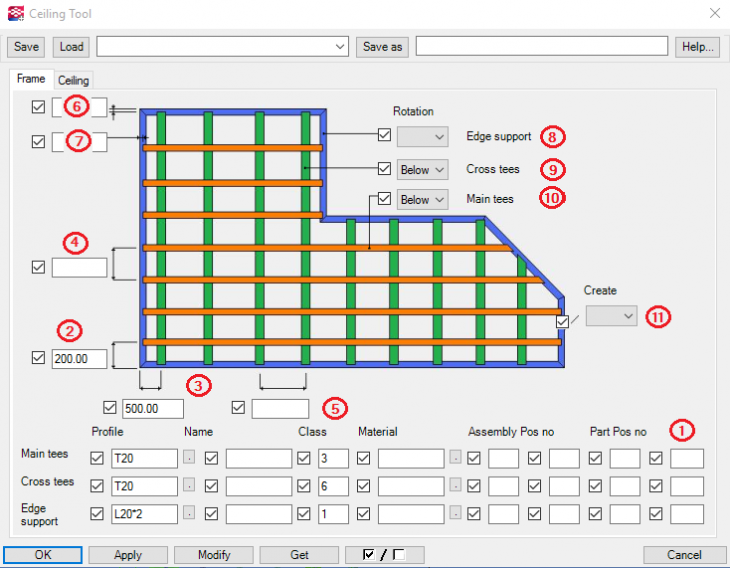Viewport: 730px width, 568px height.
Task: Uncheck the checkbox beside the 200.00 field
Action: [38, 358]
